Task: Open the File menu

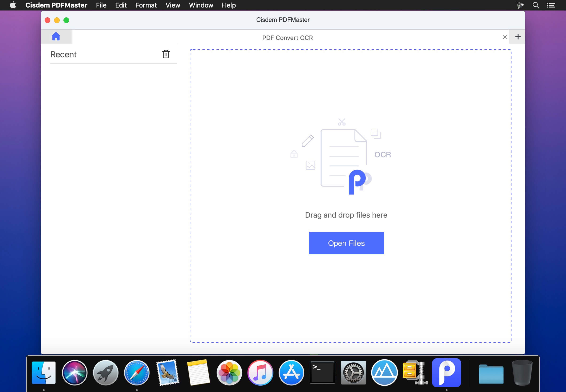Action: tap(101, 5)
